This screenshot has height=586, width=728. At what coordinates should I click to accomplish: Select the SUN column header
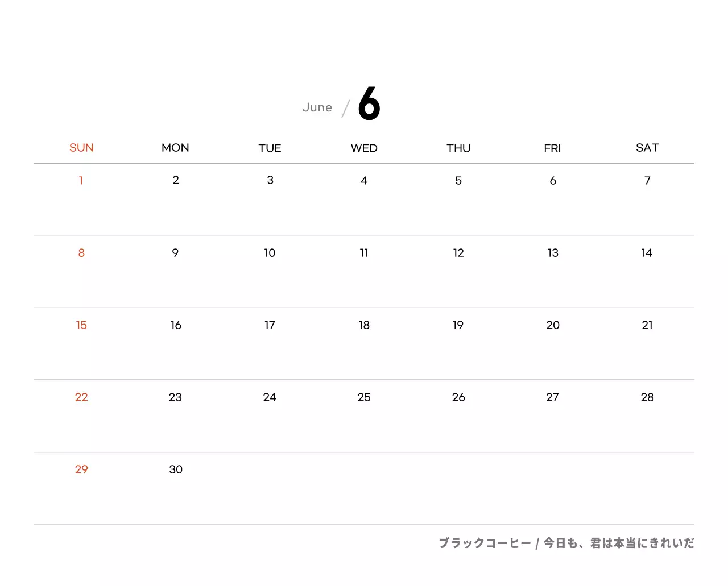tap(81, 148)
